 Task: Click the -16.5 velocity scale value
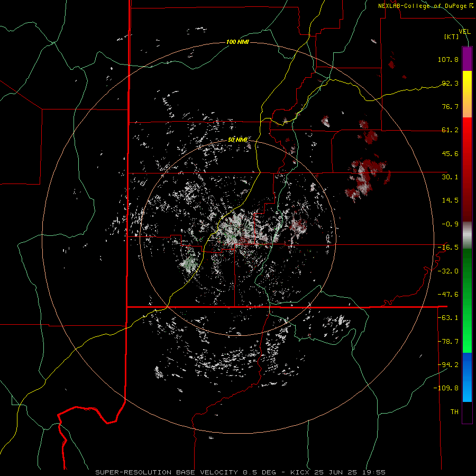pos(448,248)
